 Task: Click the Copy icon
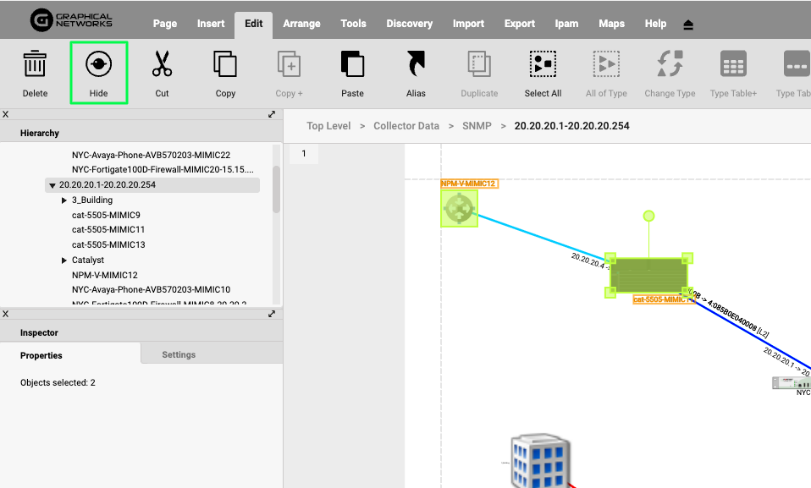225,66
